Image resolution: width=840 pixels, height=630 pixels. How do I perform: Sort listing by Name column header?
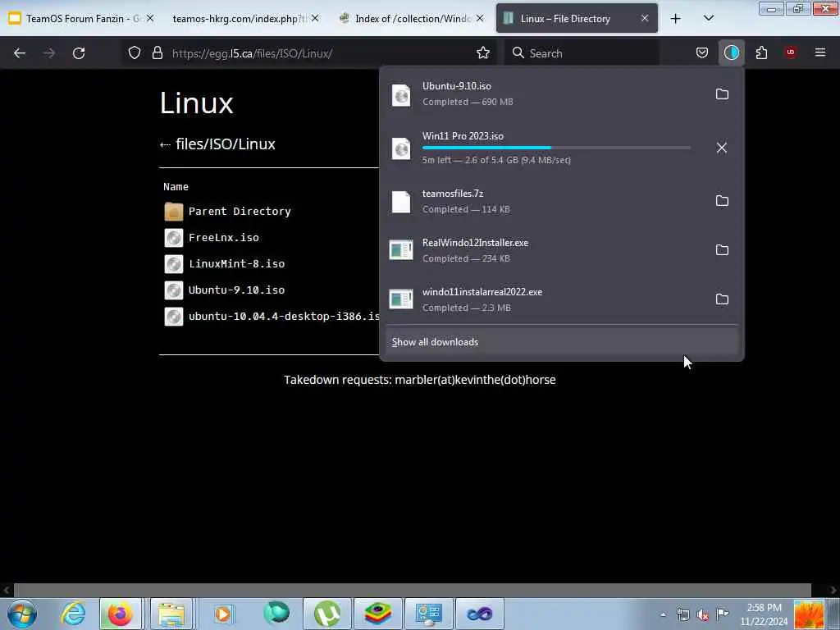click(x=176, y=186)
